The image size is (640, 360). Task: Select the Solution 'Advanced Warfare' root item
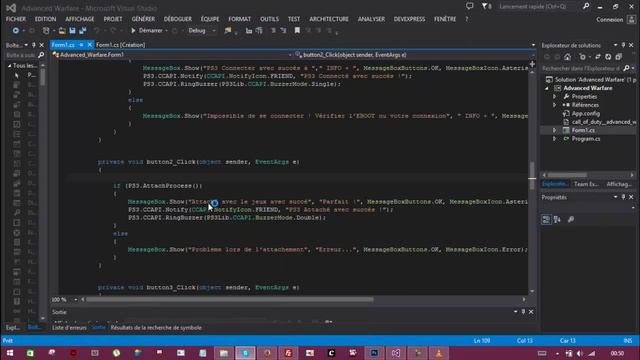pyautogui.click(x=591, y=80)
